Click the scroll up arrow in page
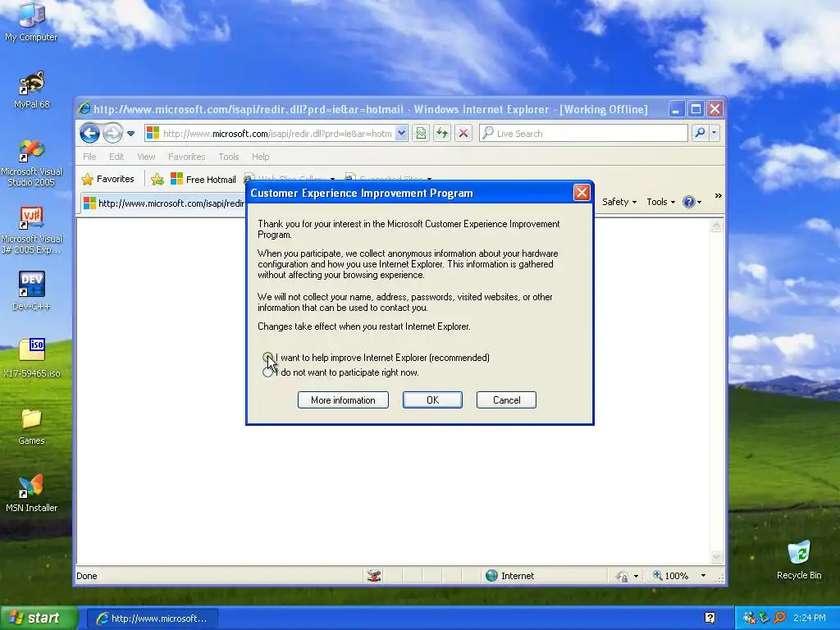Screen dimensions: 840x630 (x=717, y=226)
